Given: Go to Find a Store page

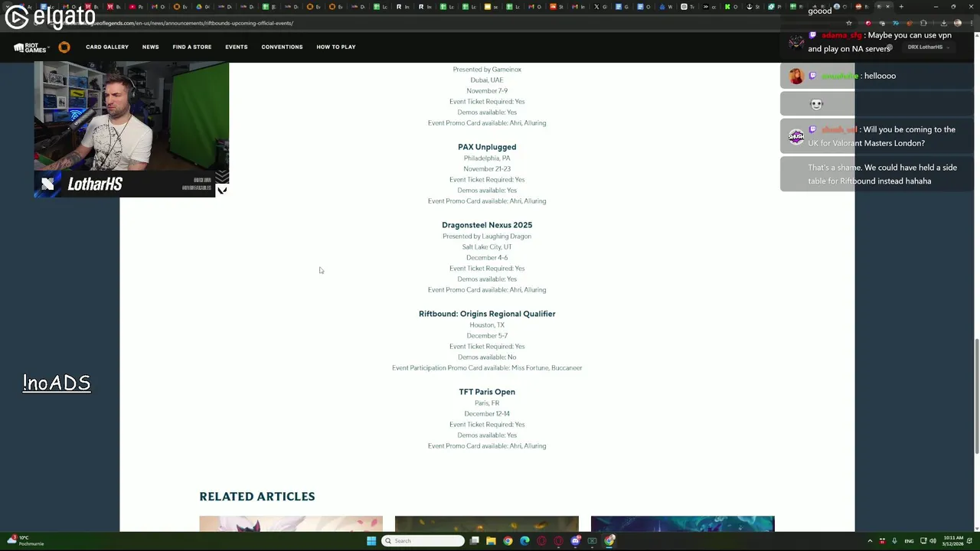Looking at the screenshot, I should (192, 47).
